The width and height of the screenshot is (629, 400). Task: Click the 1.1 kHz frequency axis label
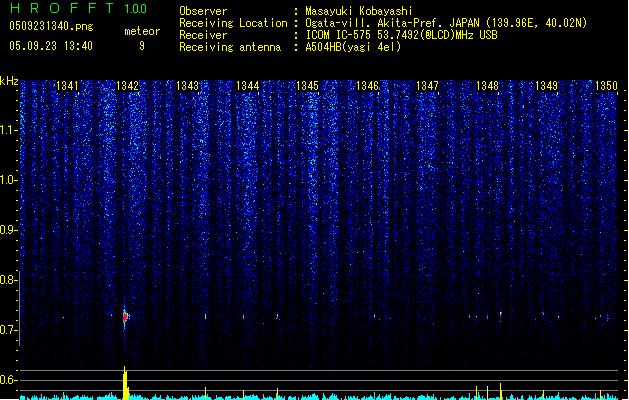coord(9,130)
